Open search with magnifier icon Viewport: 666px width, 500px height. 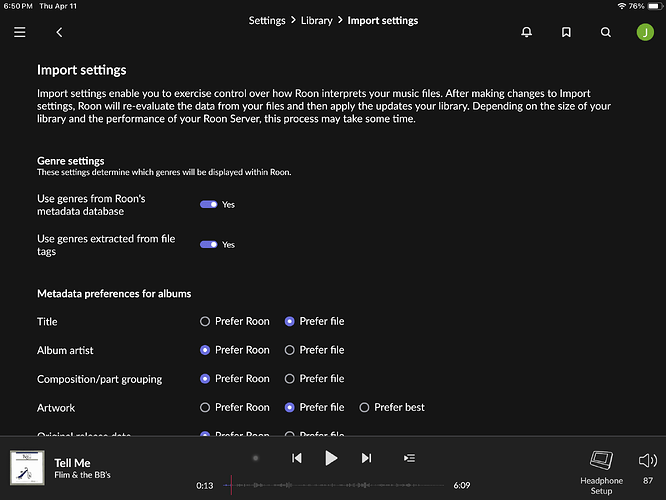pos(606,32)
